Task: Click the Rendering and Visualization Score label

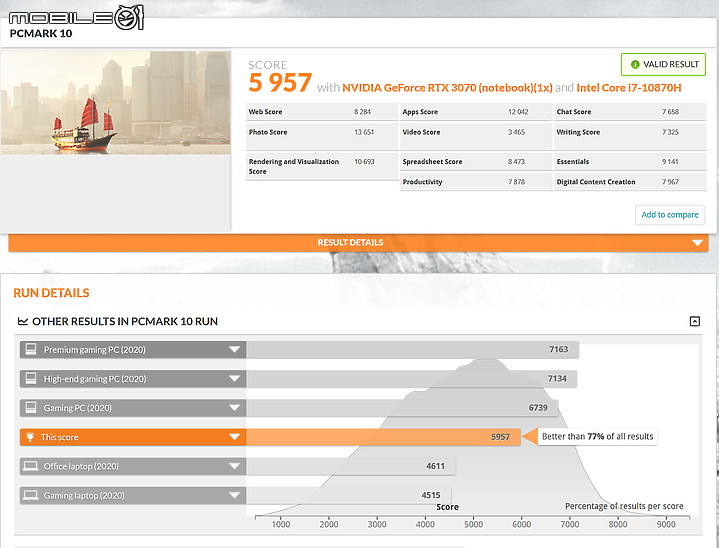Action: 293,166
